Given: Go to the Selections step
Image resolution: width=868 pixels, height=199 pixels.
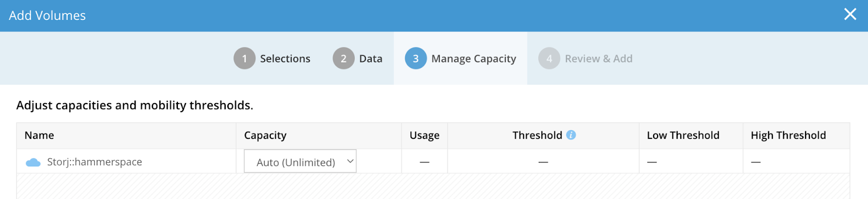Looking at the screenshot, I should pos(285,59).
